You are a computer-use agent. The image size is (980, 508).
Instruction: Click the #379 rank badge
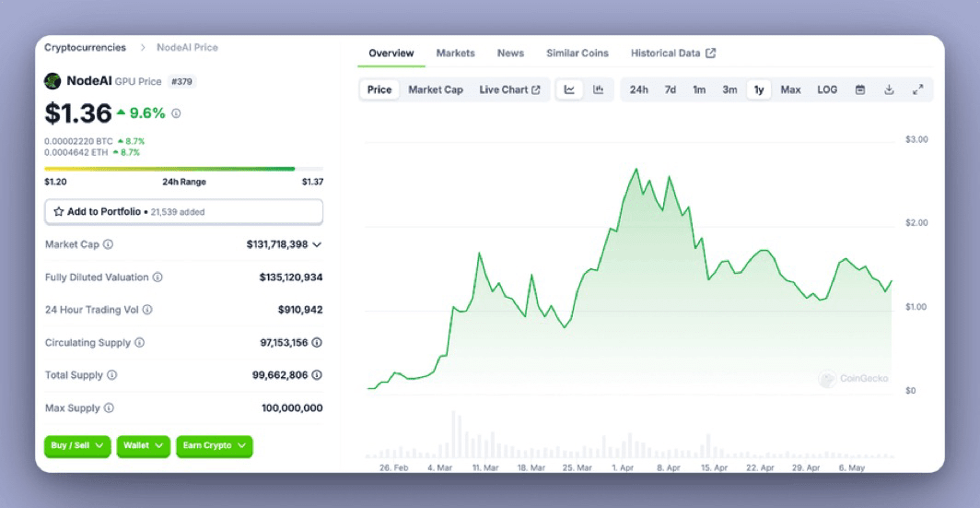point(181,81)
